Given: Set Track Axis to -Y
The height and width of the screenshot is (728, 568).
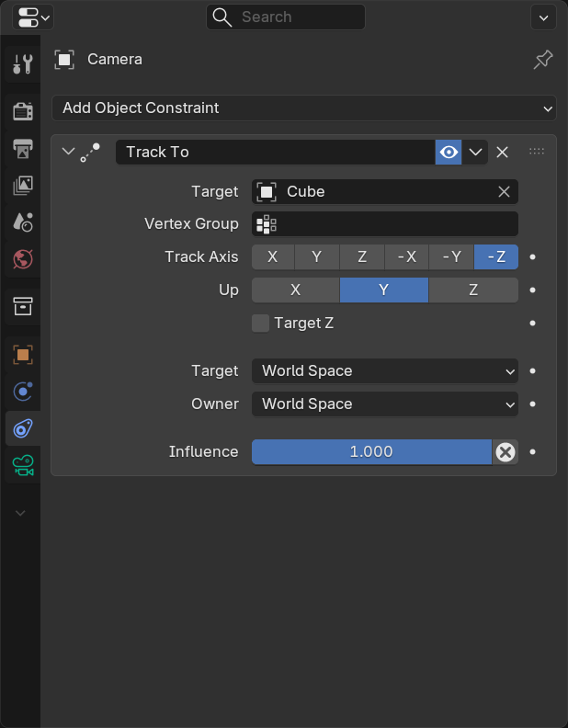Looking at the screenshot, I should [451, 257].
